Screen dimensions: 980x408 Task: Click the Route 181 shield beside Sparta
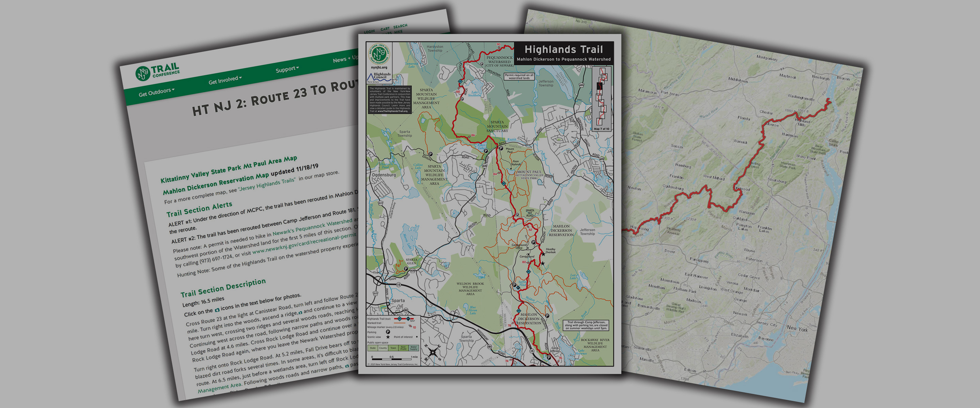406,311
